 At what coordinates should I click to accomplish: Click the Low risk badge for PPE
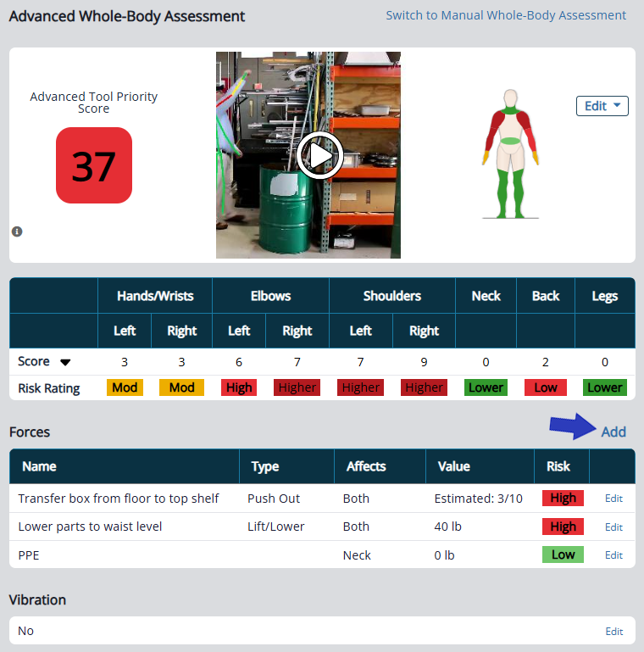pos(563,554)
